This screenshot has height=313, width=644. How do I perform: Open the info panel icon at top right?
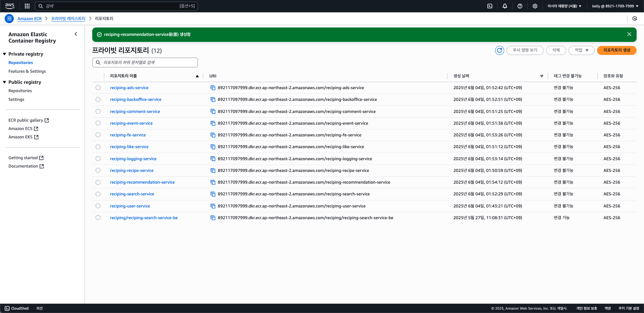click(635, 19)
